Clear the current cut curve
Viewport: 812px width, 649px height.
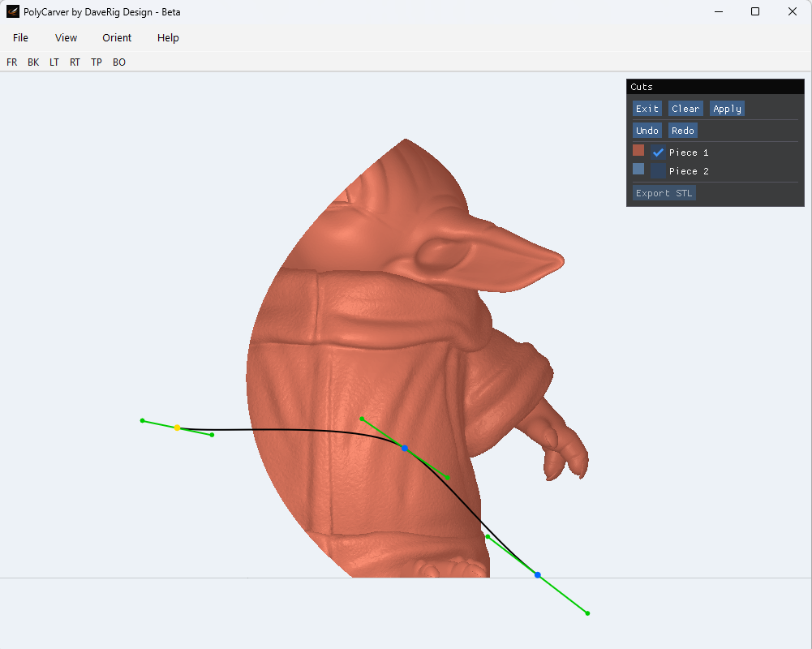click(x=685, y=109)
